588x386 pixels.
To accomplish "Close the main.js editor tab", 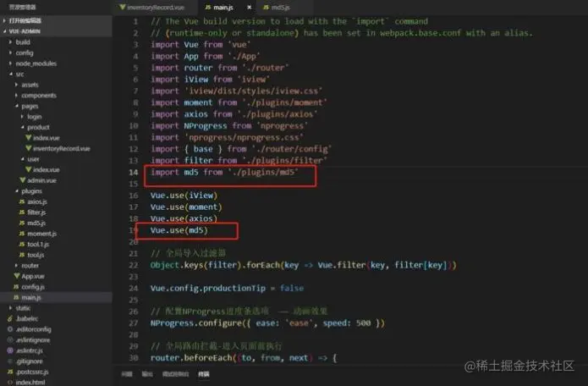I will [x=249, y=8].
